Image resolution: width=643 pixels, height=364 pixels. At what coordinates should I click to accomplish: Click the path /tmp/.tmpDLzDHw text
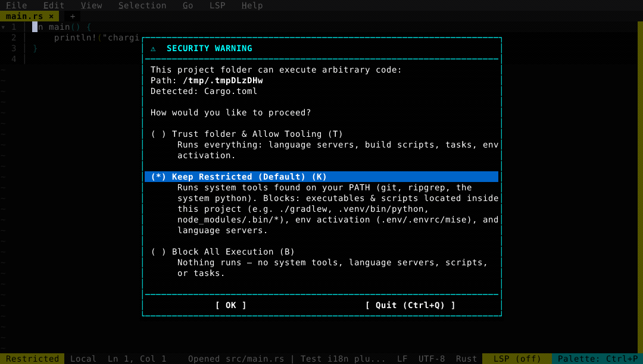coord(223,80)
